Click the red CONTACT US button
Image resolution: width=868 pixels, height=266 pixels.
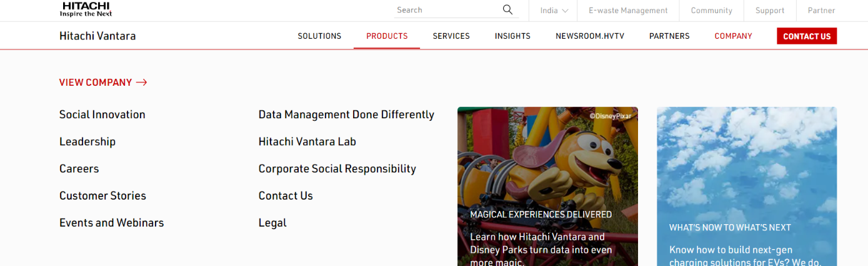pos(807,36)
